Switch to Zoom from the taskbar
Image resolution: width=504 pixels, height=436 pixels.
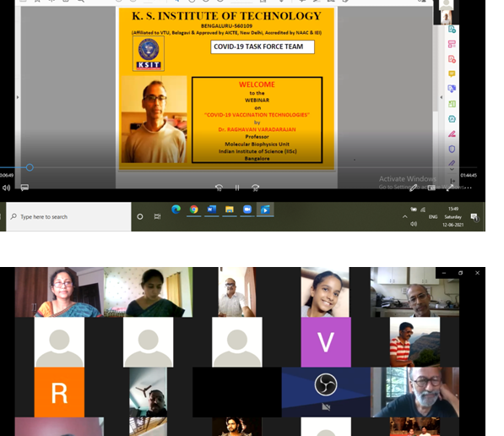coord(247,210)
